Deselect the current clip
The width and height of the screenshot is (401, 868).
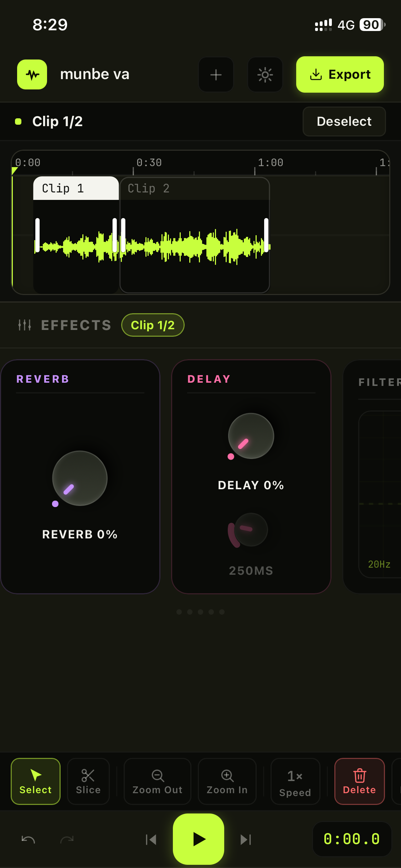(x=344, y=122)
